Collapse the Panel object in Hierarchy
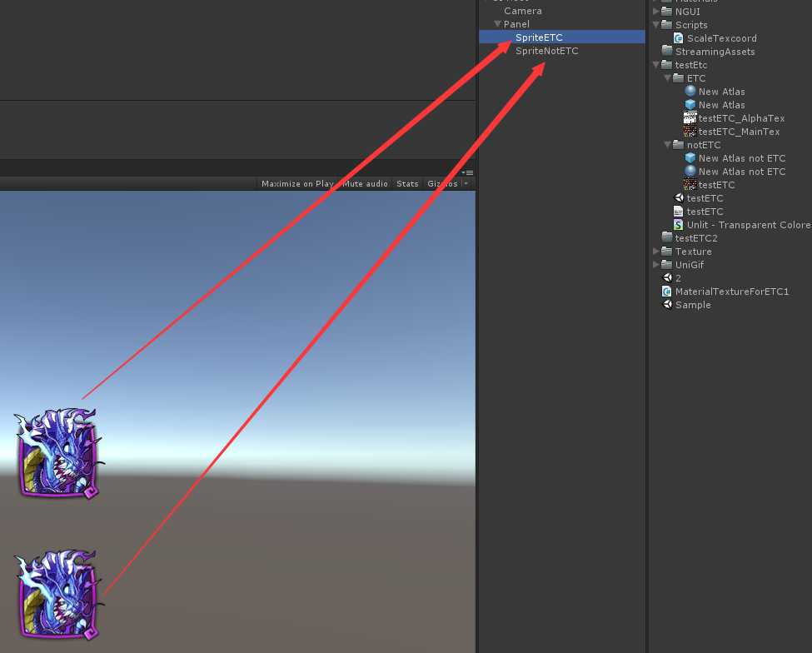 click(x=498, y=24)
